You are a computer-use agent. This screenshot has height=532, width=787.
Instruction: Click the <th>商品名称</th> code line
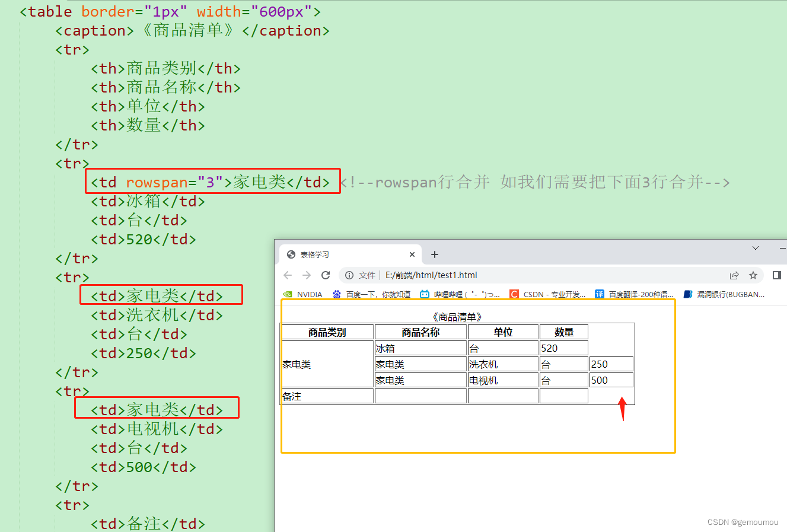[165, 87]
